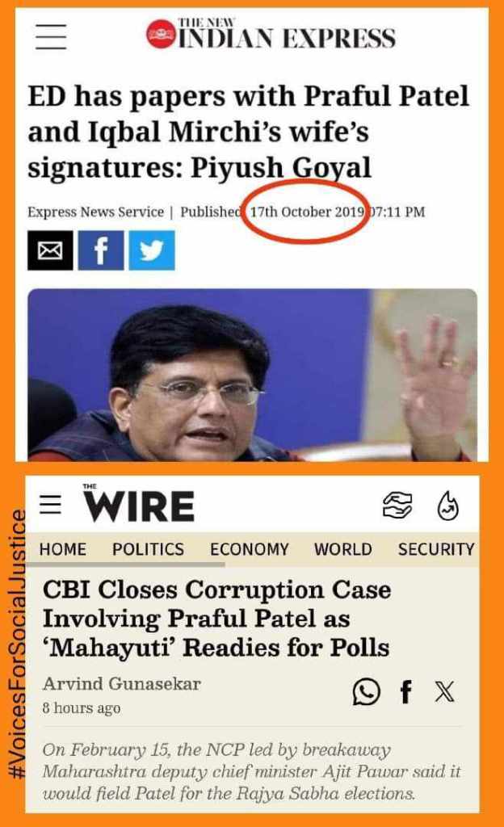Click the New Indian Express logo
This screenshot has height=827, width=504.
(x=271, y=34)
